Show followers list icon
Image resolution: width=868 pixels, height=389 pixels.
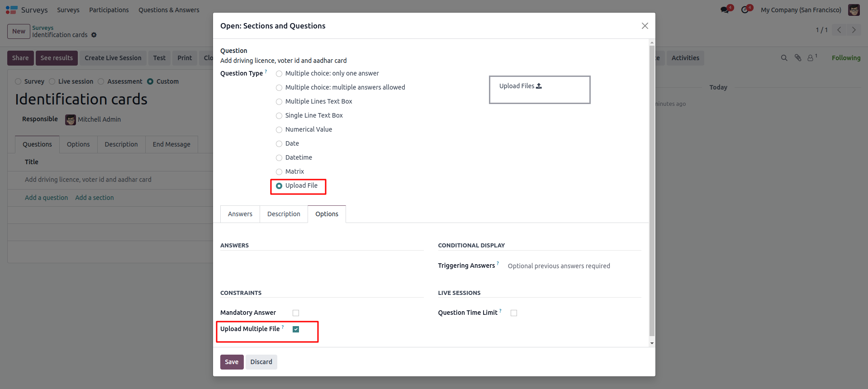(x=811, y=58)
